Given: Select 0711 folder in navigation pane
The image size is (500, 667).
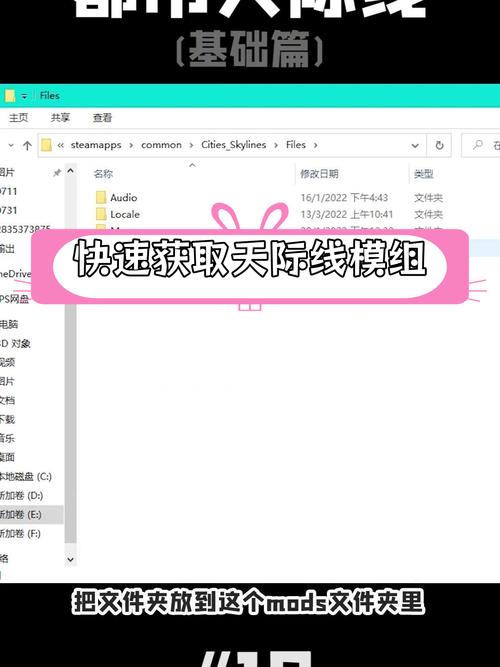Looking at the screenshot, I should (9, 191).
